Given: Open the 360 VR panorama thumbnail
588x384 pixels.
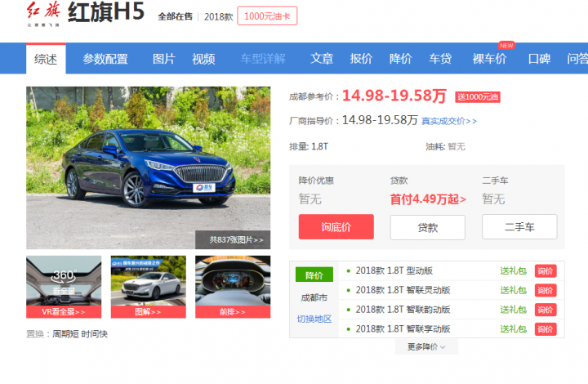Looking at the screenshot, I should click(64, 281).
